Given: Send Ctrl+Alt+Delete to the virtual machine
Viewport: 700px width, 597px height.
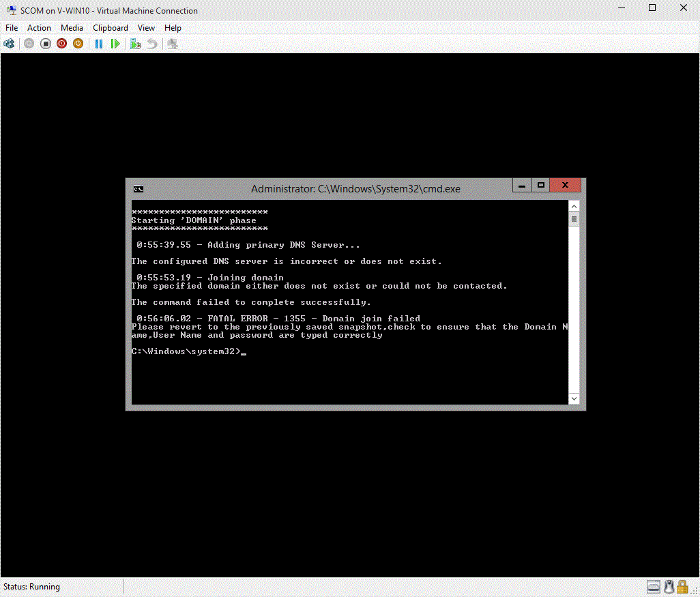Looking at the screenshot, I should tap(9, 43).
